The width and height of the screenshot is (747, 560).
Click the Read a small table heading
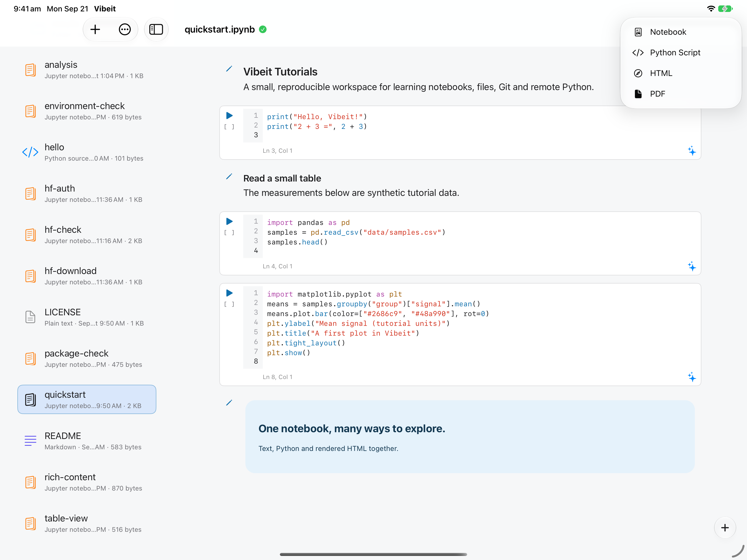(x=282, y=178)
